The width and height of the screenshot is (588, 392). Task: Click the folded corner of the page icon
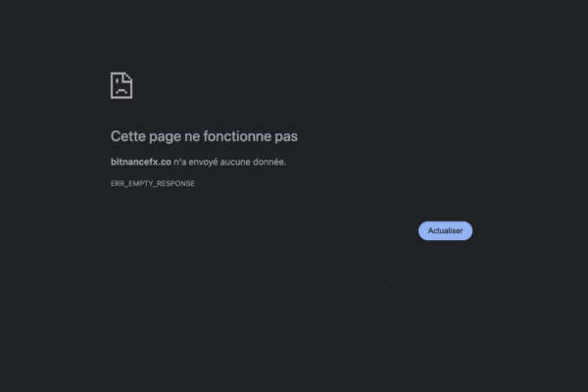pyautogui.click(x=128, y=77)
